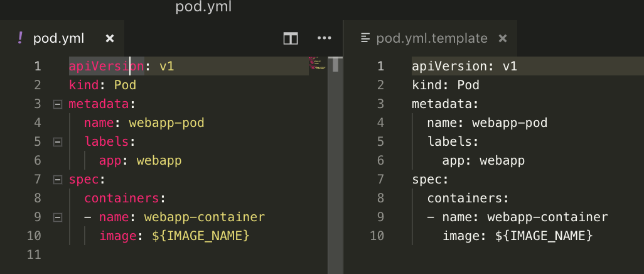Screen dimensions: 644x274
Task: Click the Split Editor icon
Action: (290, 38)
